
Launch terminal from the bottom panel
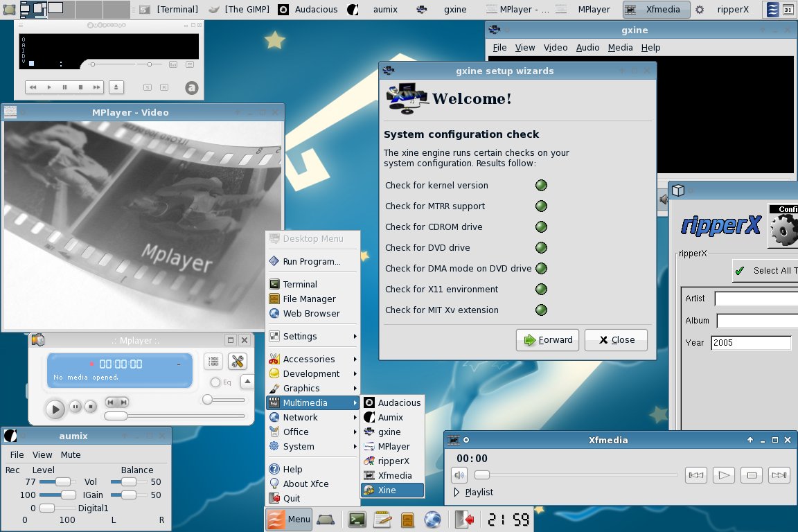pyautogui.click(x=357, y=520)
